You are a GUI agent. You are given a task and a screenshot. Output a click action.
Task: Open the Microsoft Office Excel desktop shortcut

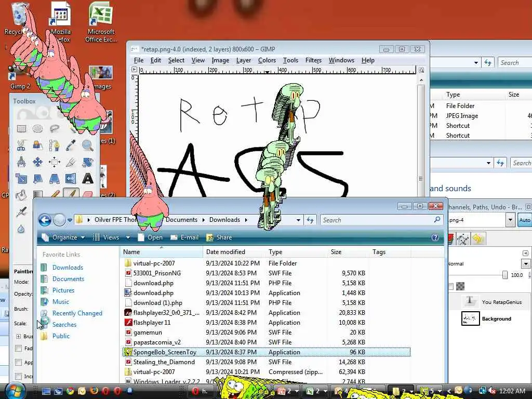pos(101,22)
